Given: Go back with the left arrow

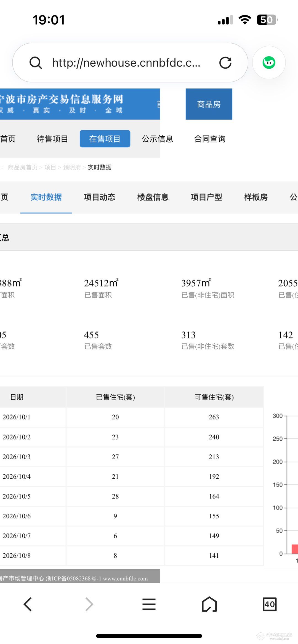Looking at the screenshot, I should coord(28,604).
